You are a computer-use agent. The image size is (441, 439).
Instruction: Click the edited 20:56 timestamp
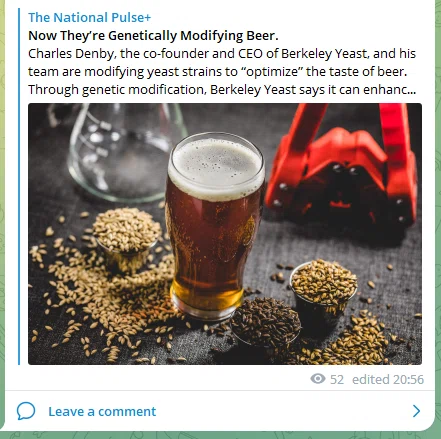[x=388, y=379]
